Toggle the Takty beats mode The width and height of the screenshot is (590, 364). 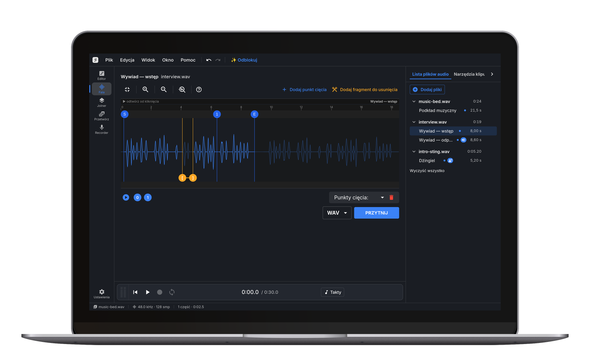click(x=333, y=292)
